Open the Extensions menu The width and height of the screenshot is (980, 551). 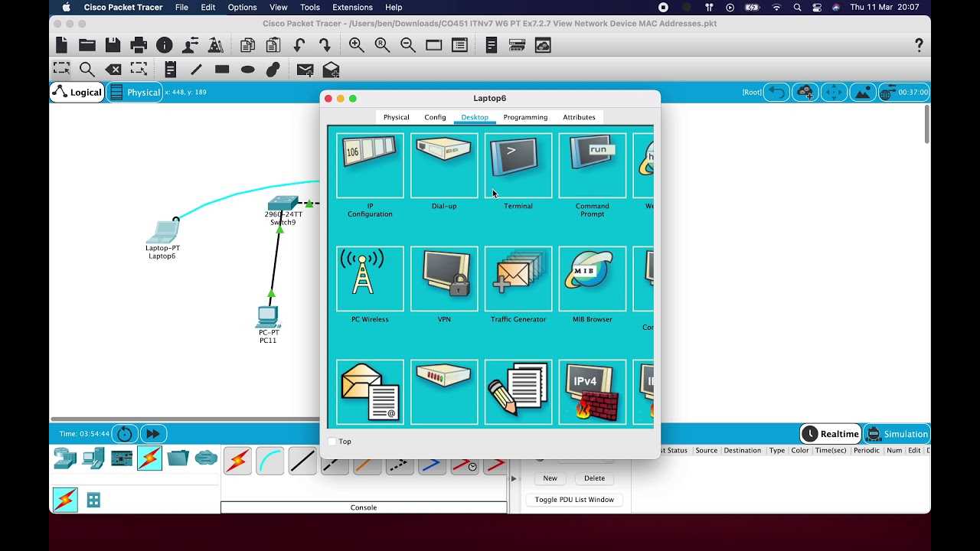(x=352, y=7)
